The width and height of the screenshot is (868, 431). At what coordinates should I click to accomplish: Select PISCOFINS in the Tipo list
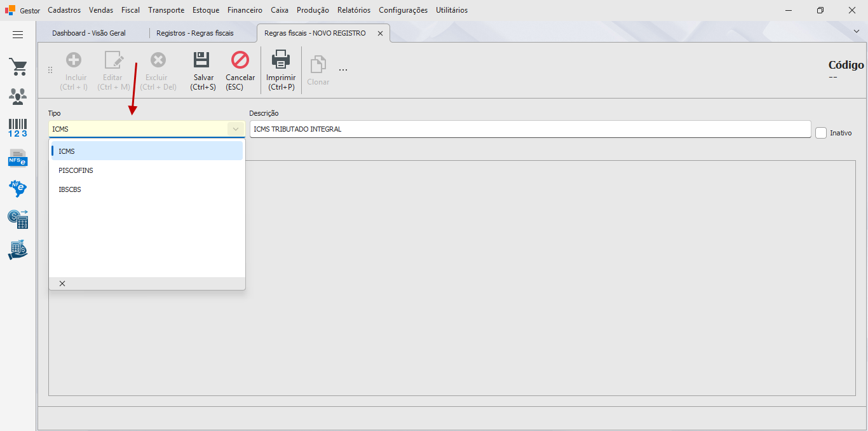(147, 170)
